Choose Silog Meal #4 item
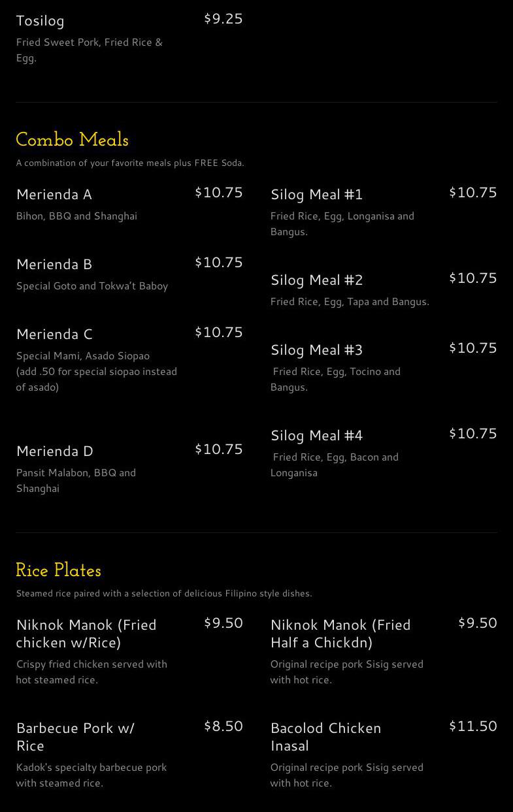Image resolution: width=513 pixels, height=812 pixels. point(316,436)
